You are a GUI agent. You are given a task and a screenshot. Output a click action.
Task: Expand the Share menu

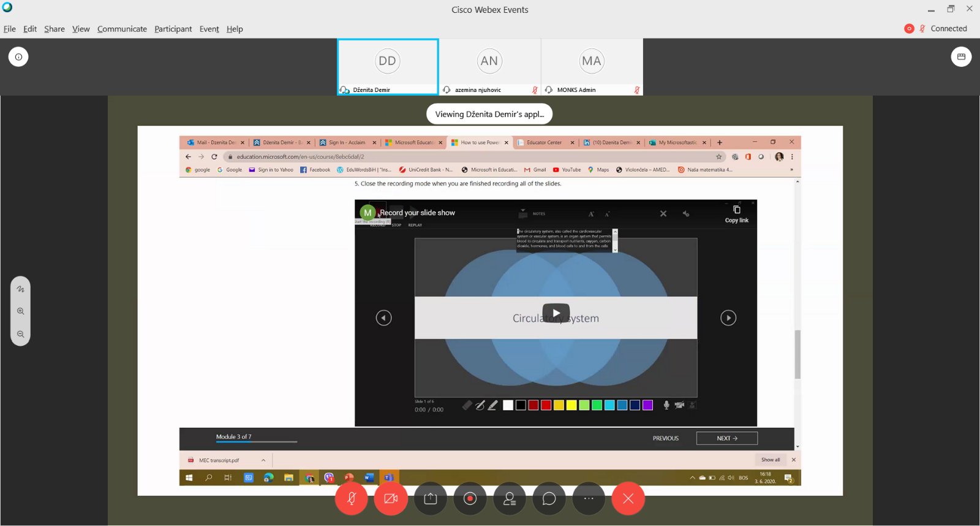(54, 29)
